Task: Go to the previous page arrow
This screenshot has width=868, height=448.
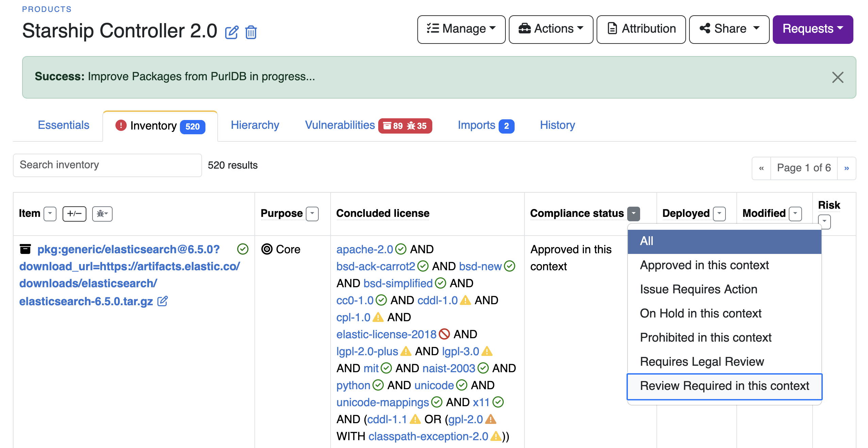Action: (761, 168)
